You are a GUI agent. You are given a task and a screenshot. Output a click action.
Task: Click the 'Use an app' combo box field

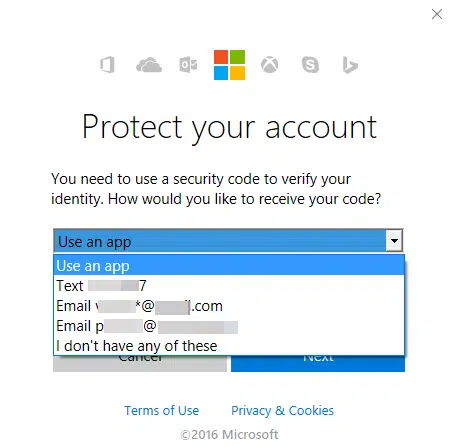tap(228, 241)
